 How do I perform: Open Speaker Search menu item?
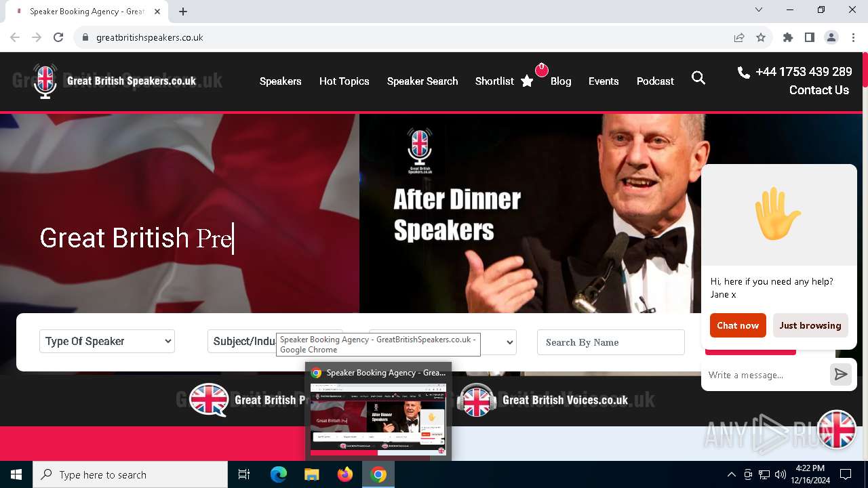coord(422,81)
